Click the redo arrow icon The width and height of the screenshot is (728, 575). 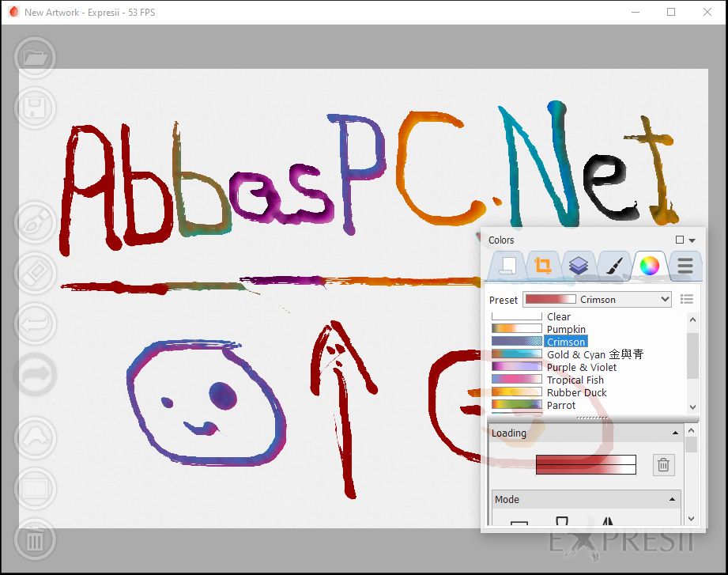[36, 374]
